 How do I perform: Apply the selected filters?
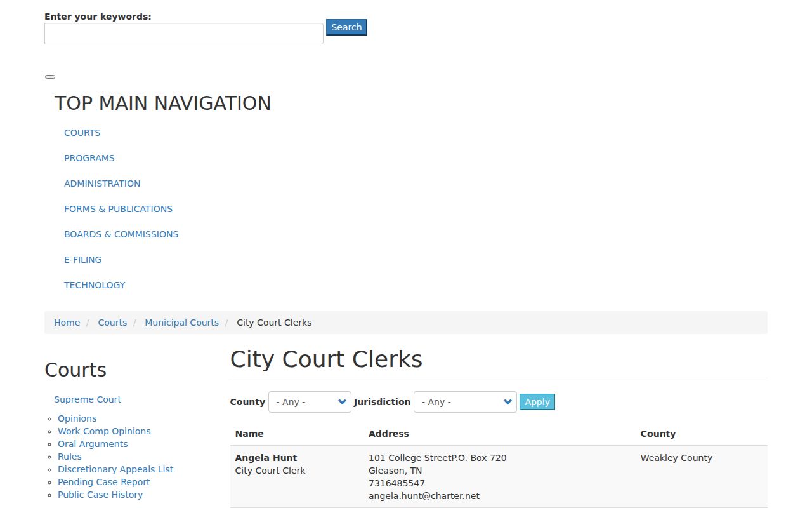(537, 402)
